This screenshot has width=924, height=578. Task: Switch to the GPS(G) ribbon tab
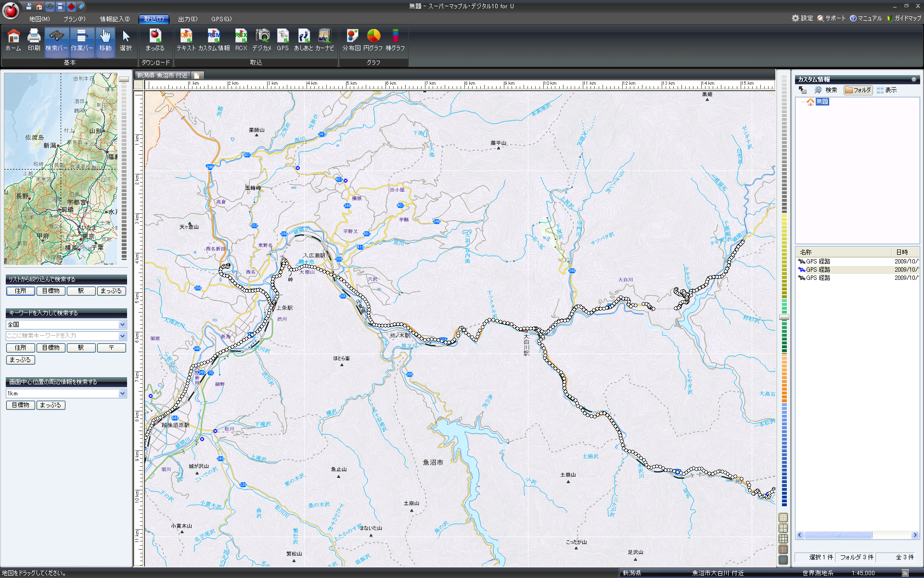pos(221,19)
